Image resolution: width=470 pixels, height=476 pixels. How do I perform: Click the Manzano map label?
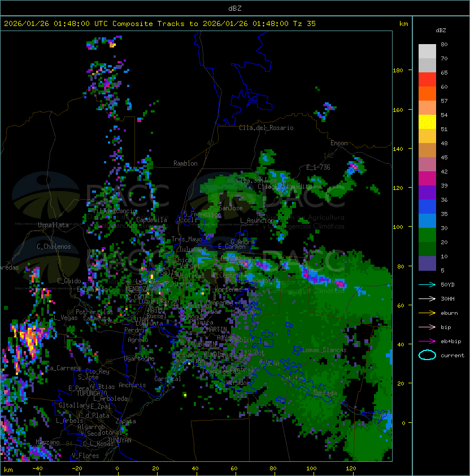(x=47, y=442)
